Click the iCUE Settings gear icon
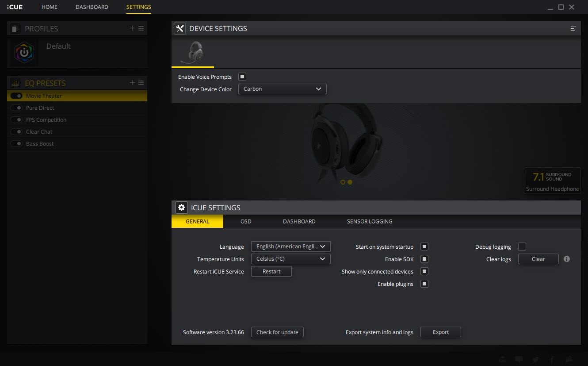 click(181, 208)
